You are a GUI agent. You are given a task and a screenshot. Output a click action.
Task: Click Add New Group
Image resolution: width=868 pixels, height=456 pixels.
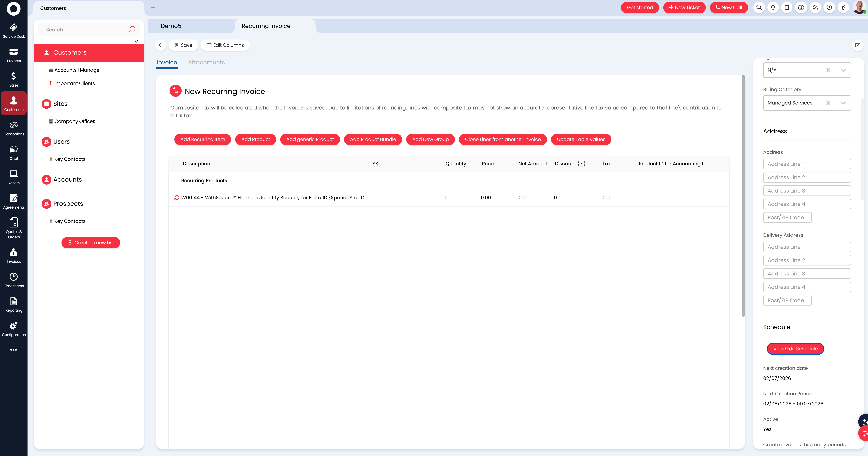pyautogui.click(x=430, y=139)
